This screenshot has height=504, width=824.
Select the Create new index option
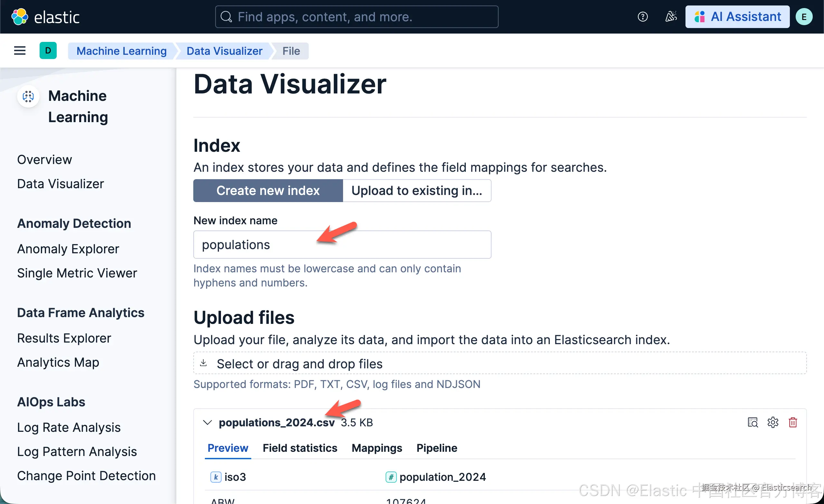[x=268, y=191]
